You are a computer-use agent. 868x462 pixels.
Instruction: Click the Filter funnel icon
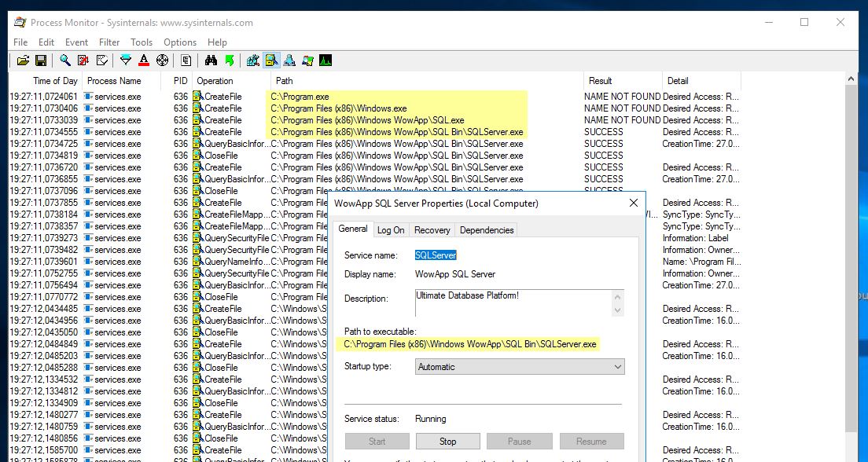coord(124,60)
